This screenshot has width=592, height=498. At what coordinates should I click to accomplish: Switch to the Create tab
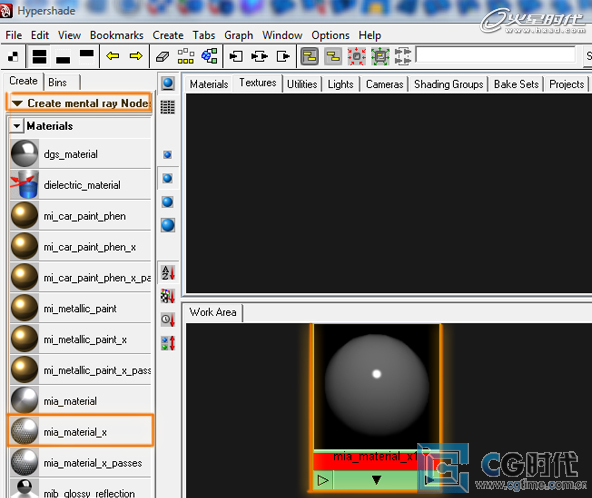point(23,81)
